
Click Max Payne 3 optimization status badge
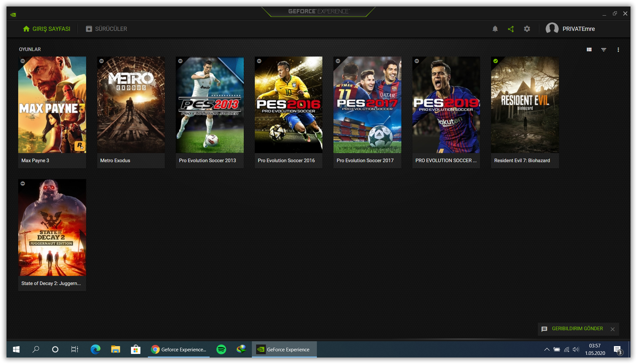click(x=23, y=61)
